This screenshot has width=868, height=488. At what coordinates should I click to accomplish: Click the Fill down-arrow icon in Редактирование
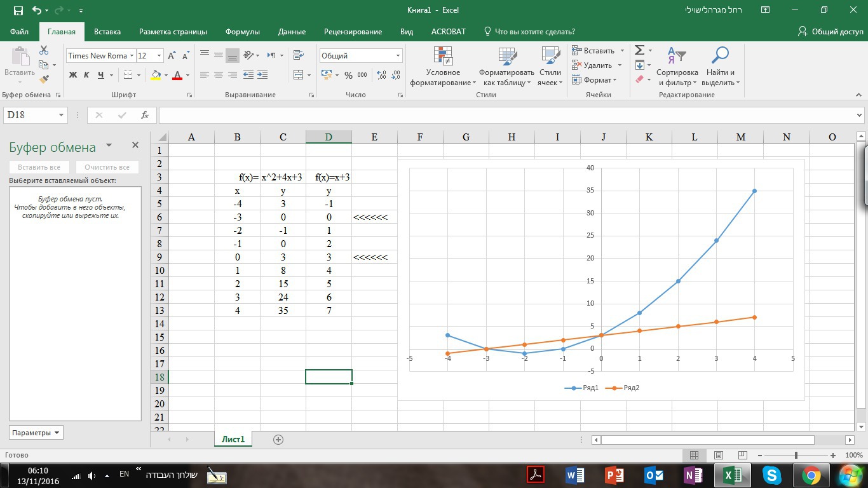click(x=640, y=65)
